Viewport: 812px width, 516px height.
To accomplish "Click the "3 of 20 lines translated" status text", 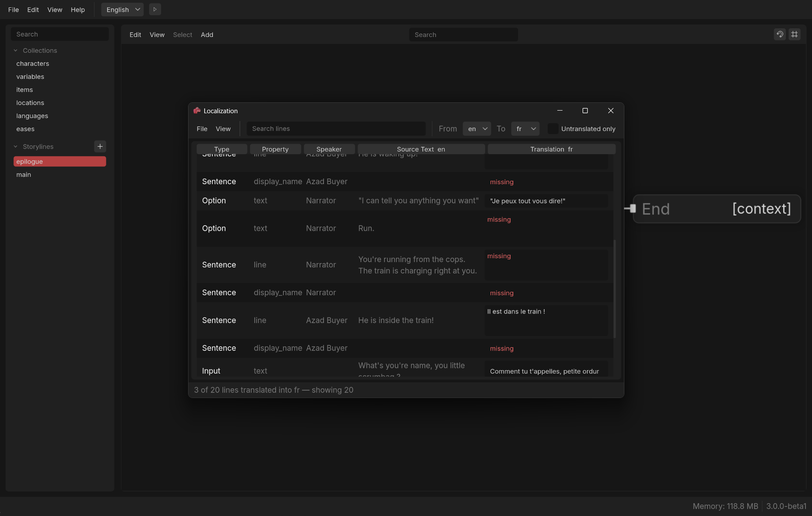I will point(273,390).
